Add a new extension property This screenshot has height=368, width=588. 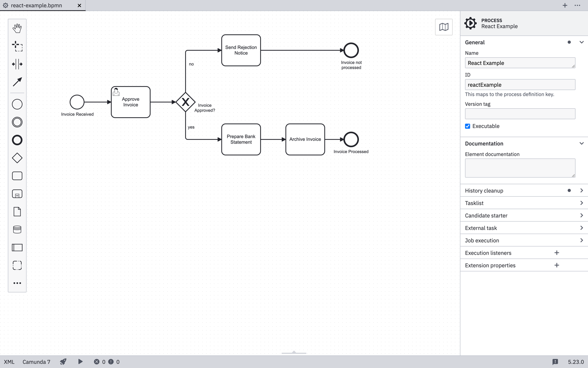556,265
